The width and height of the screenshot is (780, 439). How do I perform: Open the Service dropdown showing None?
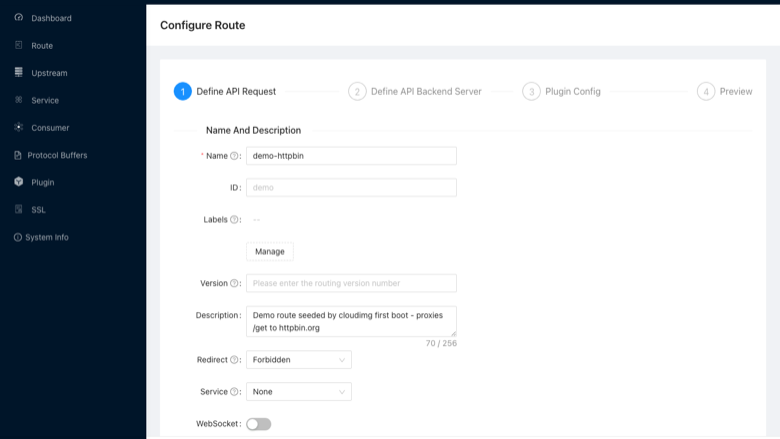pos(299,392)
